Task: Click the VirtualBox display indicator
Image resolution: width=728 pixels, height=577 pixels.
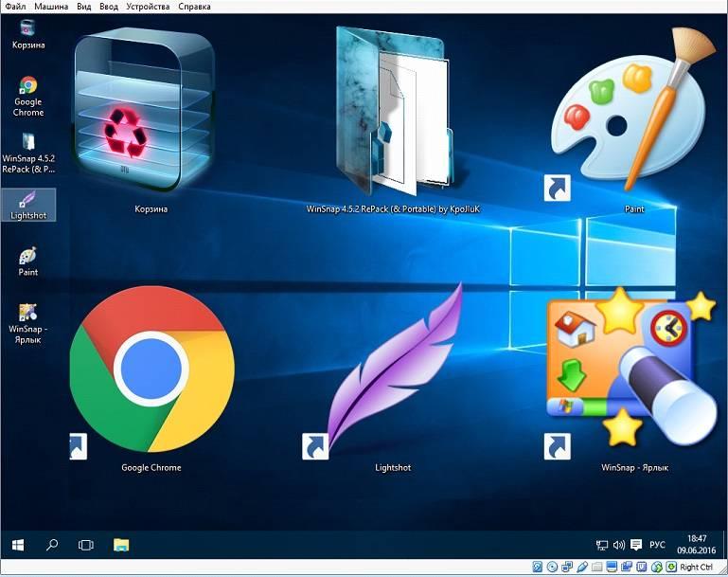Action: coord(612,567)
